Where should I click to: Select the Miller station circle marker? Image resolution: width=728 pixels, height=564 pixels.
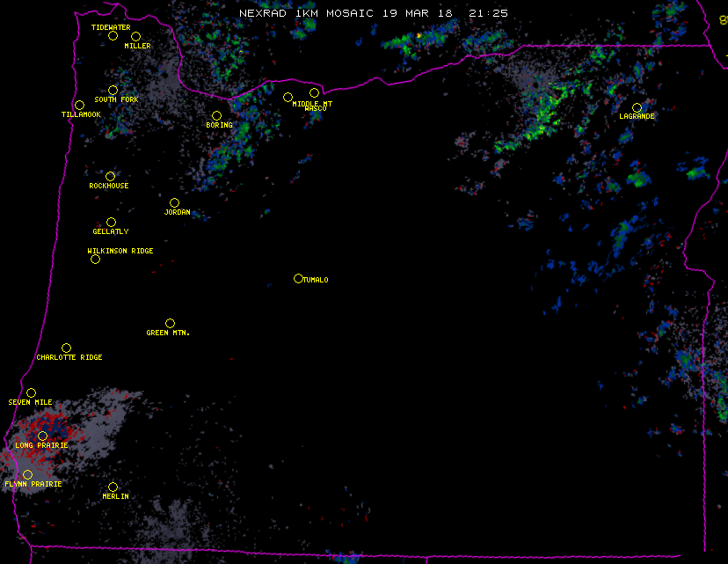[x=135, y=37]
